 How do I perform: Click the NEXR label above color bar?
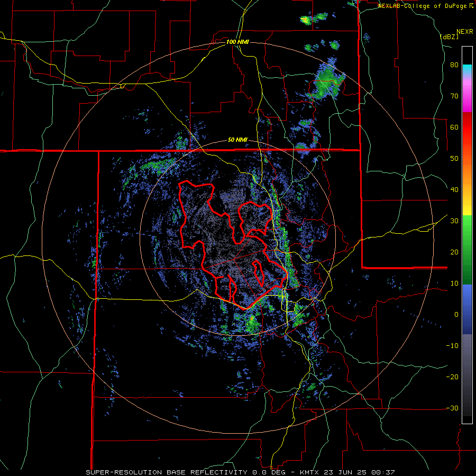pyautogui.click(x=465, y=32)
